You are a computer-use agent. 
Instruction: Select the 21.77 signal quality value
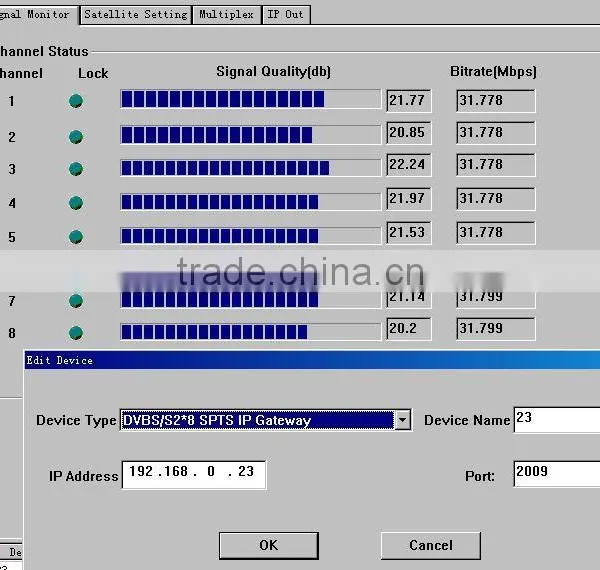[409, 101]
